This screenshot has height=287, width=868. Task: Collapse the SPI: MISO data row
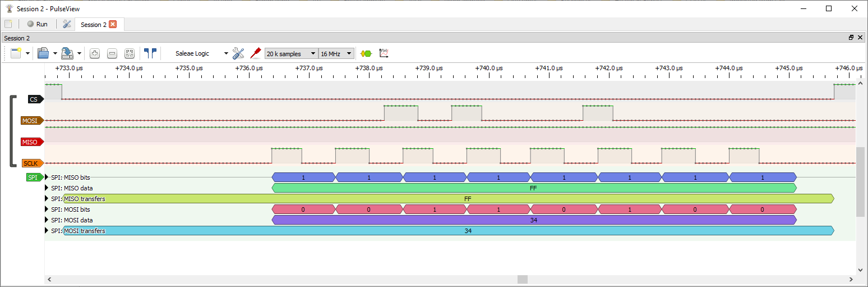click(x=47, y=188)
